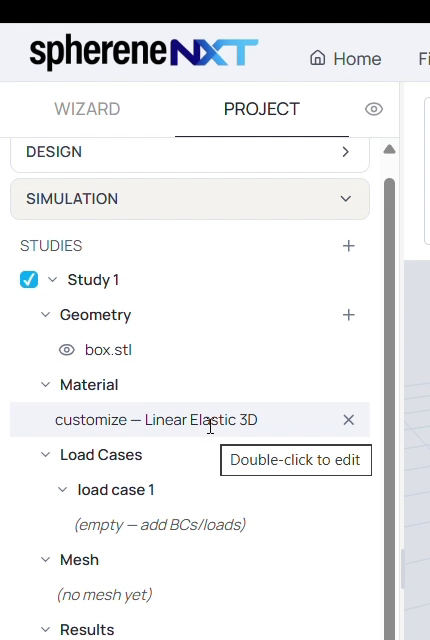Screen dimensions: 430x640
Task: Toggle visibility eye icon beside PROJECT tab
Action: [374, 109]
